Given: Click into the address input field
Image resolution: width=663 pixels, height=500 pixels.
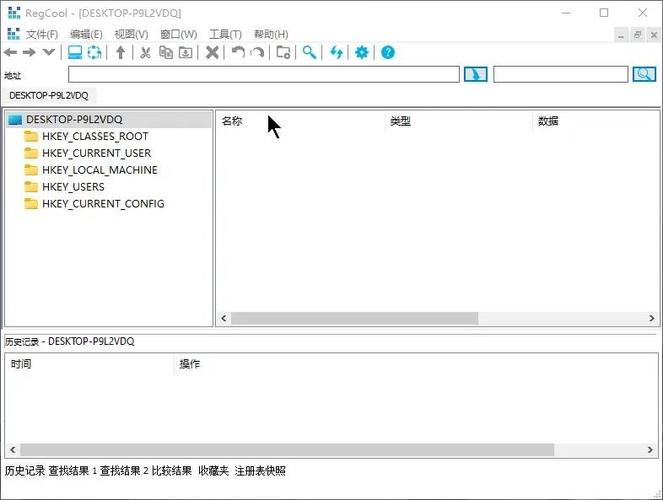Looking at the screenshot, I should [264, 74].
